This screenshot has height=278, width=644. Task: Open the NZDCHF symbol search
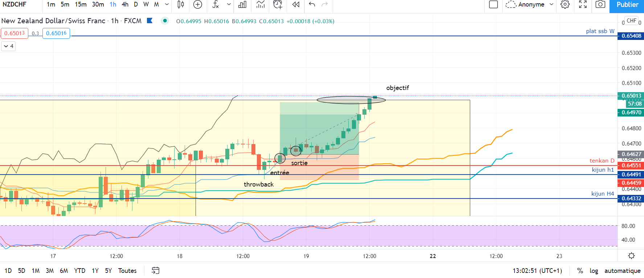(x=15, y=5)
